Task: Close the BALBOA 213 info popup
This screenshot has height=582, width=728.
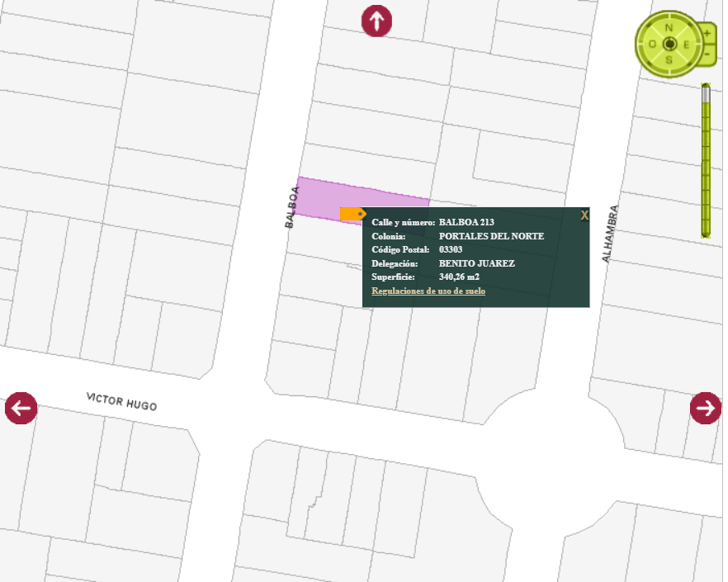Action: pos(584,215)
